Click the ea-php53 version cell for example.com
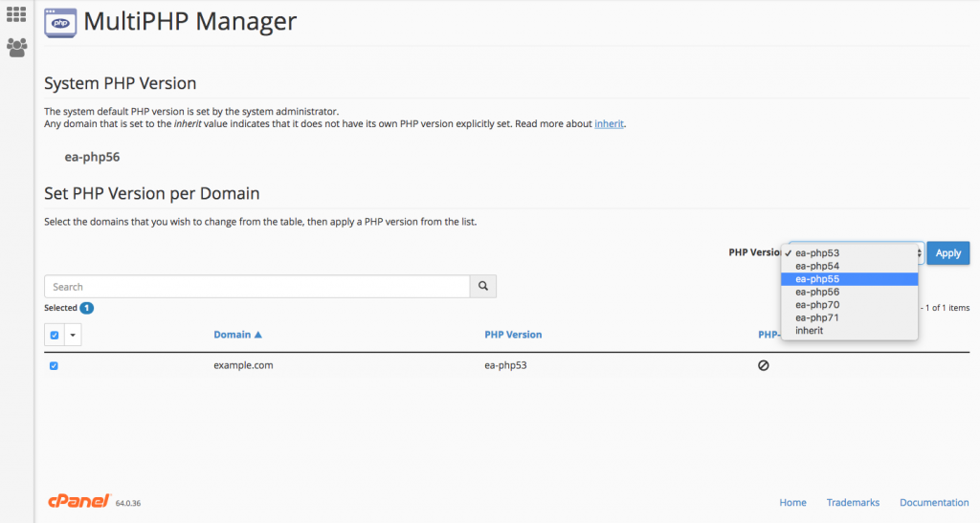Screen dimensions: 980x523 (505, 365)
